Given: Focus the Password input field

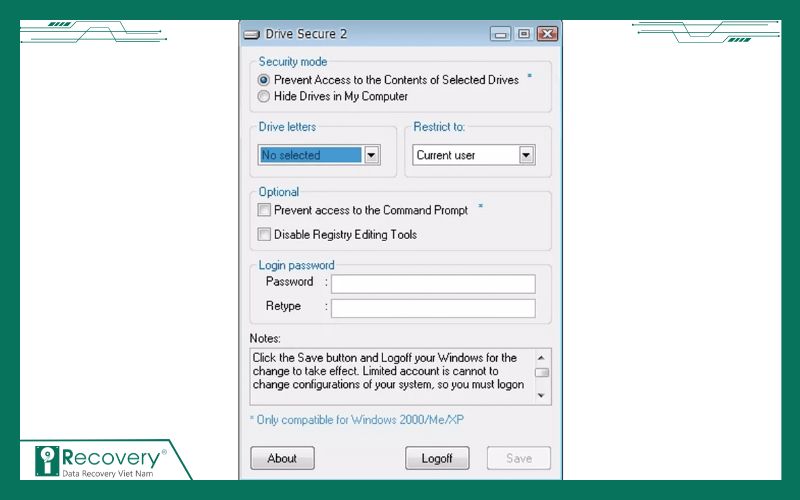Looking at the screenshot, I should tap(433, 284).
